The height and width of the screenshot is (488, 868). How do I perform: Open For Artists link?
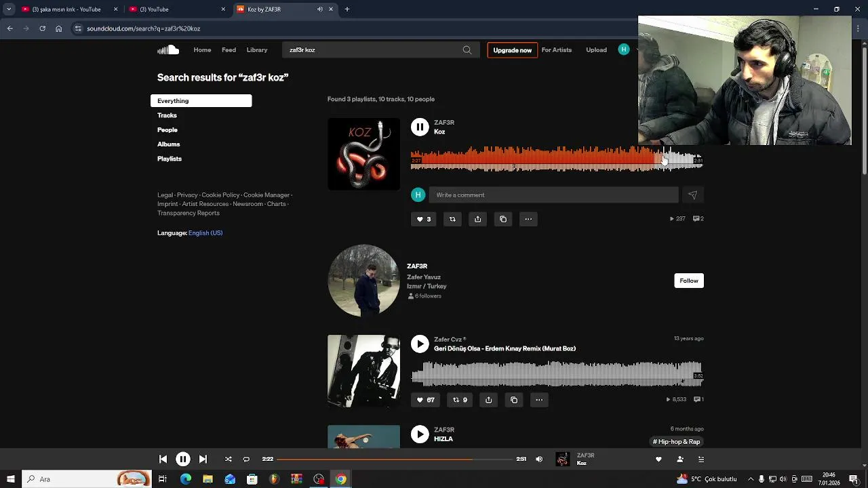pos(557,50)
